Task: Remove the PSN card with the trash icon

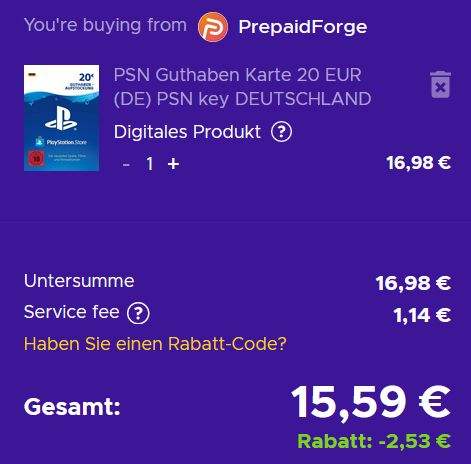Action: [440, 85]
